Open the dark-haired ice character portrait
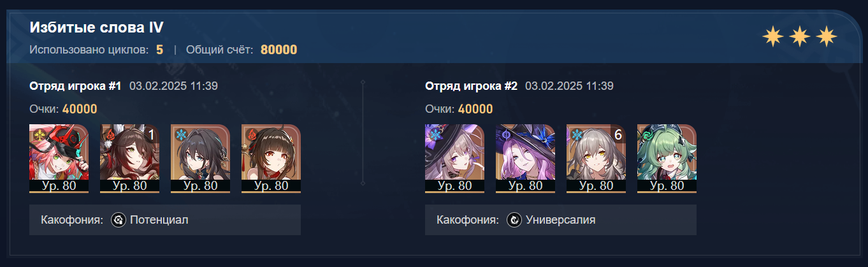 tap(201, 158)
